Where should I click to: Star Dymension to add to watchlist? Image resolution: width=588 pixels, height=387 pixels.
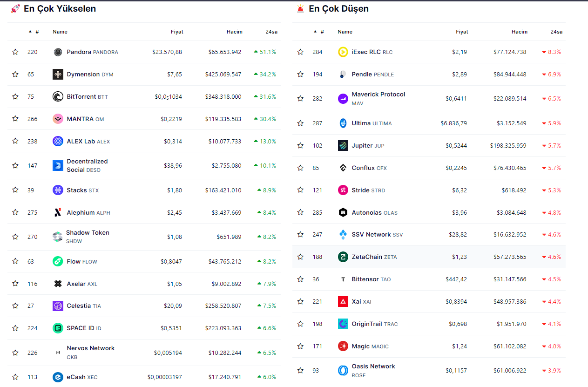pyautogui.click(x=15, y=75)
